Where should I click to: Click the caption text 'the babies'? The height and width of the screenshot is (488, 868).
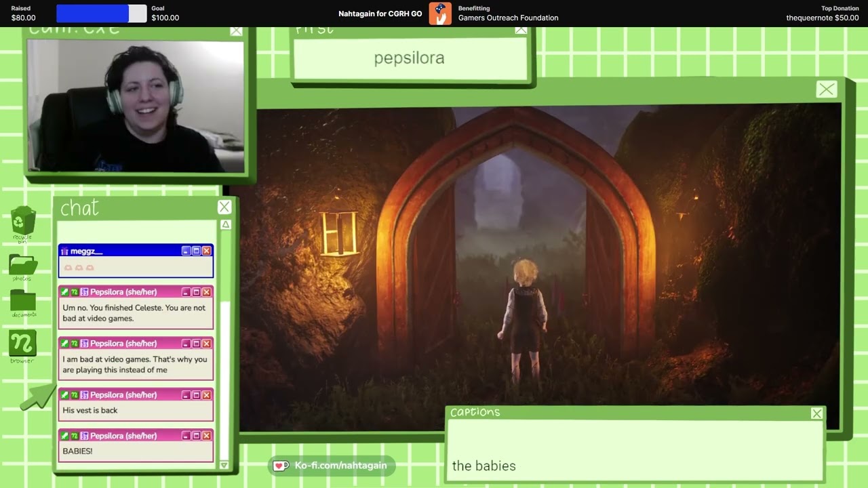pos(484,466)
